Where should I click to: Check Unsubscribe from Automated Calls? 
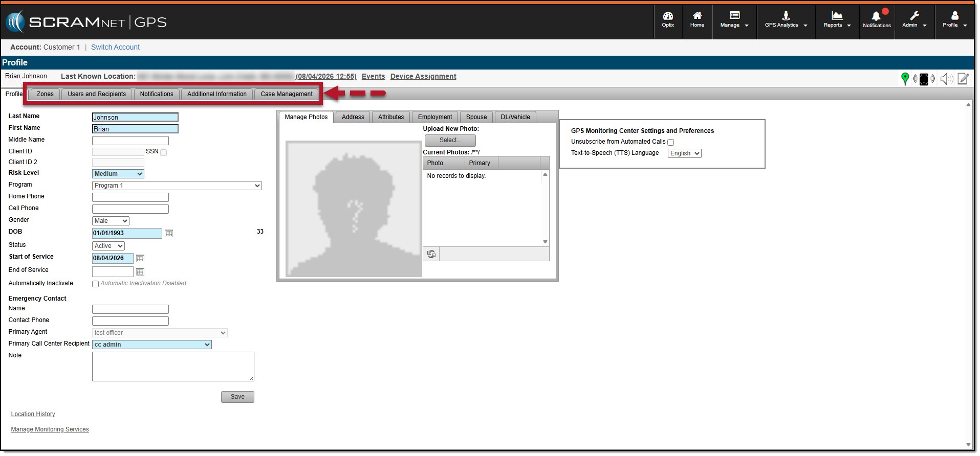[671, 143]
